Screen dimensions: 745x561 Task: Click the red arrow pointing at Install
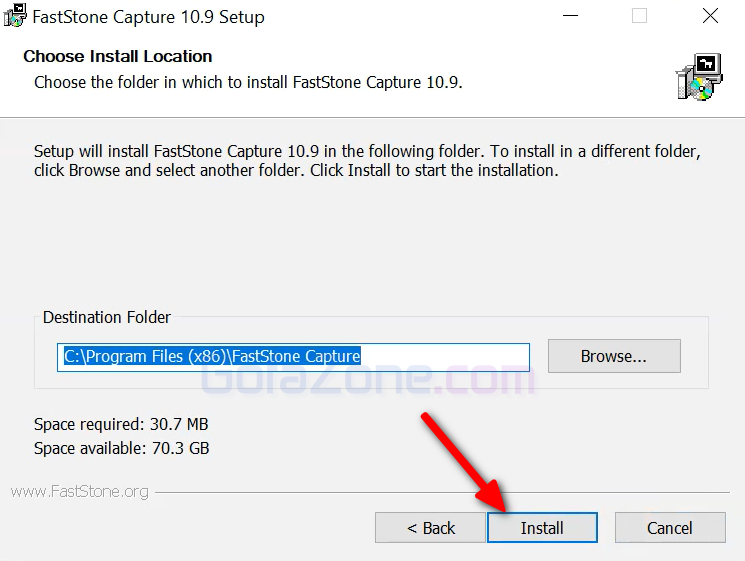462,461
